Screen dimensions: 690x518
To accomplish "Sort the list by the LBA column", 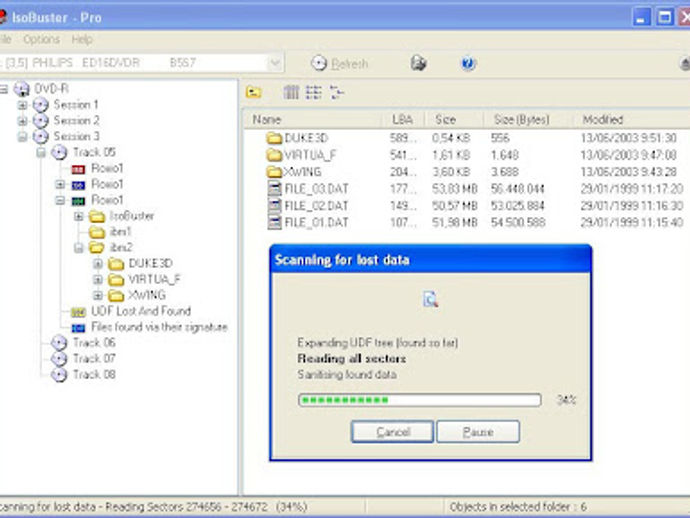I will [403, 120].
